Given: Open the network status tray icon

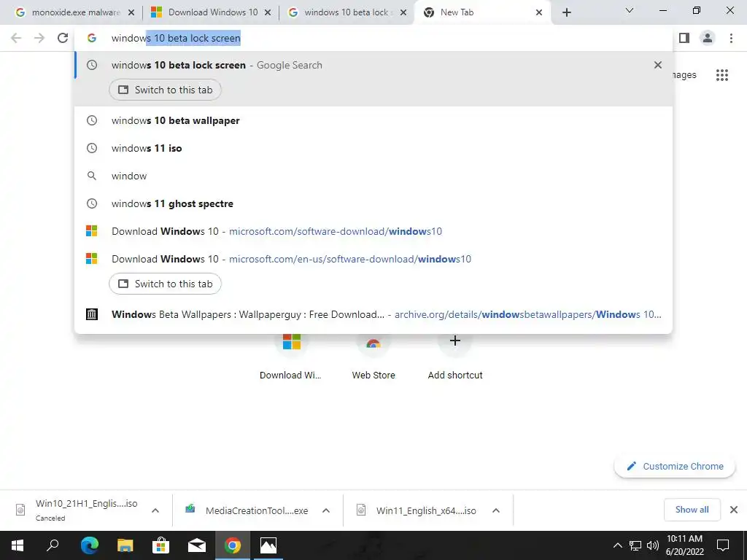Looking at the screenshot, I should (x=635, y=545).
